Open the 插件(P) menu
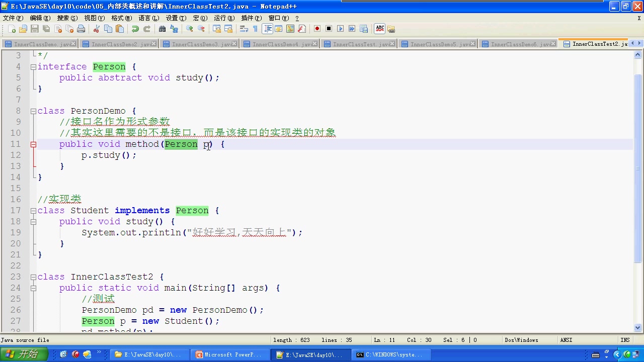 (x=252, y=18)
